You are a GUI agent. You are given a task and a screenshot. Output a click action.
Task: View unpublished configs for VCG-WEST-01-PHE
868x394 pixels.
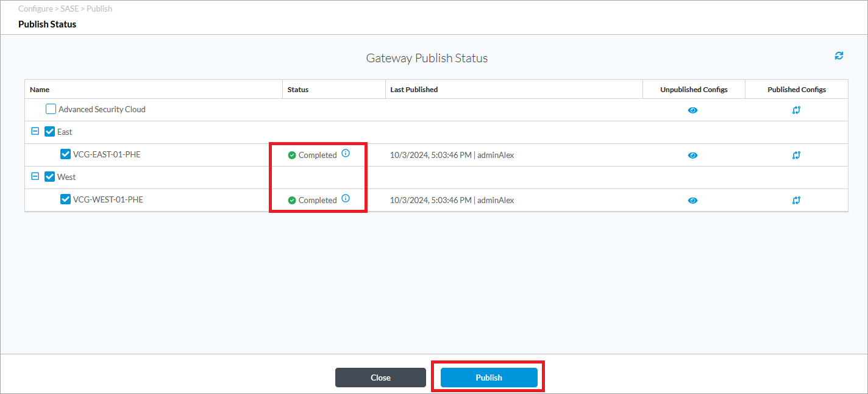pyautogui.click(x=693, y=201)
